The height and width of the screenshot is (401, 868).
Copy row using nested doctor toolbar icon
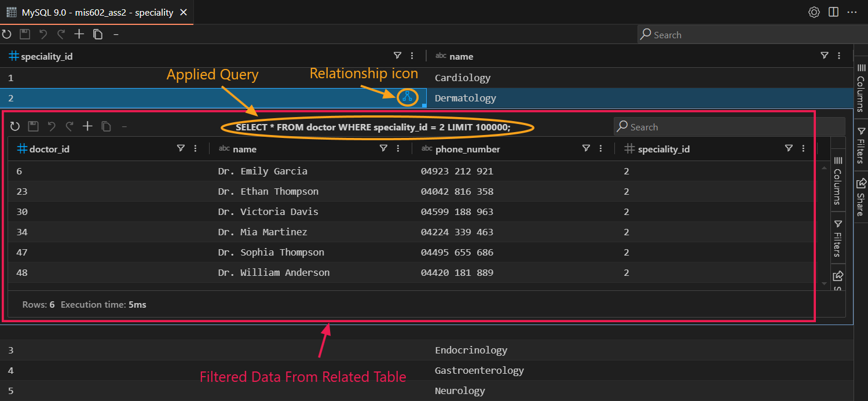pos(106,126)
